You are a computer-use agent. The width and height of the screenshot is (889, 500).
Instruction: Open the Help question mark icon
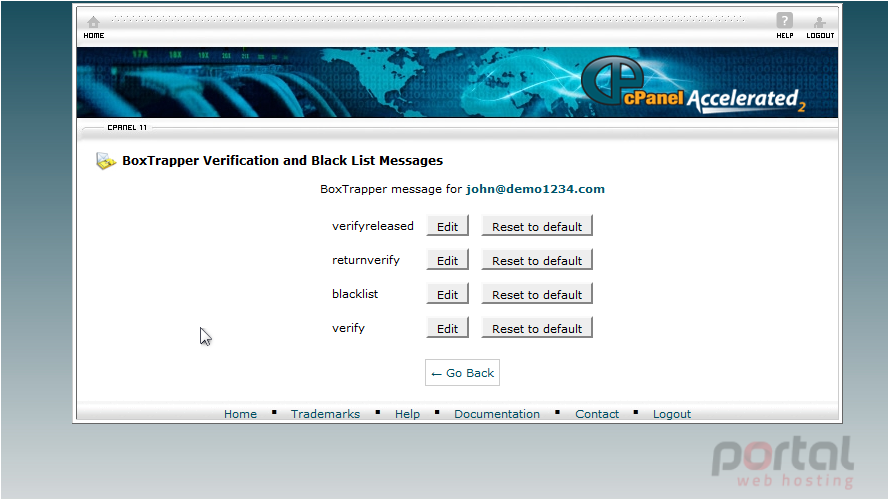pyautogui.click(x=785, y=21)
